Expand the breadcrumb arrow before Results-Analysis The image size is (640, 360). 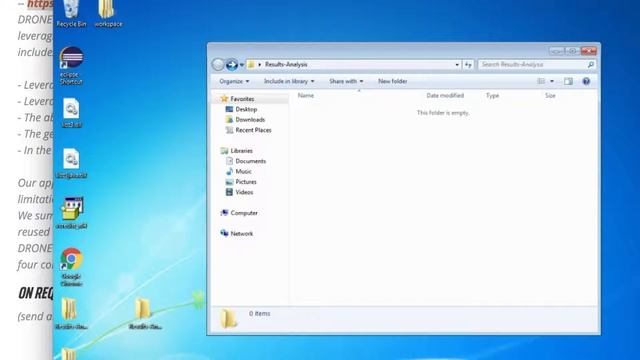[259, 64]
